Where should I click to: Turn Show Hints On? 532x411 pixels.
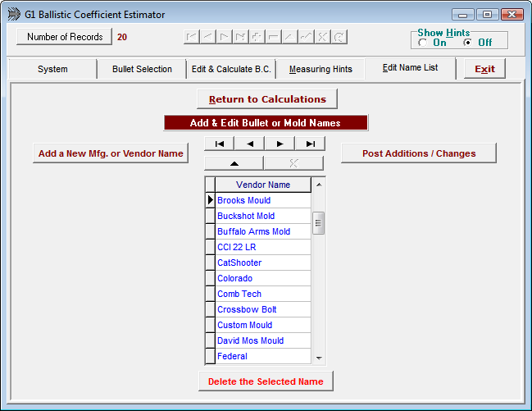(x=423, y=43)
